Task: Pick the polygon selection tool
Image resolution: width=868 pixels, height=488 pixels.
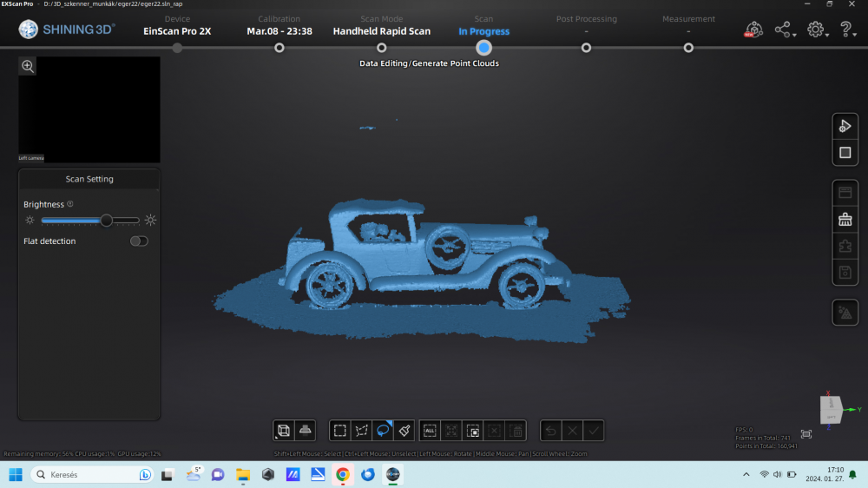Action: tap(362, 430)
